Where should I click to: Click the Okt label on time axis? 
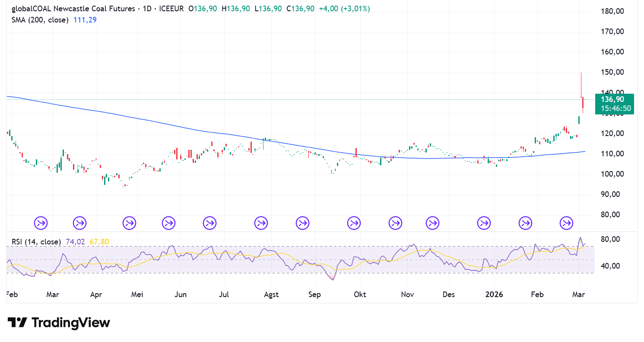pyautogui.click(x=360, y=294)
